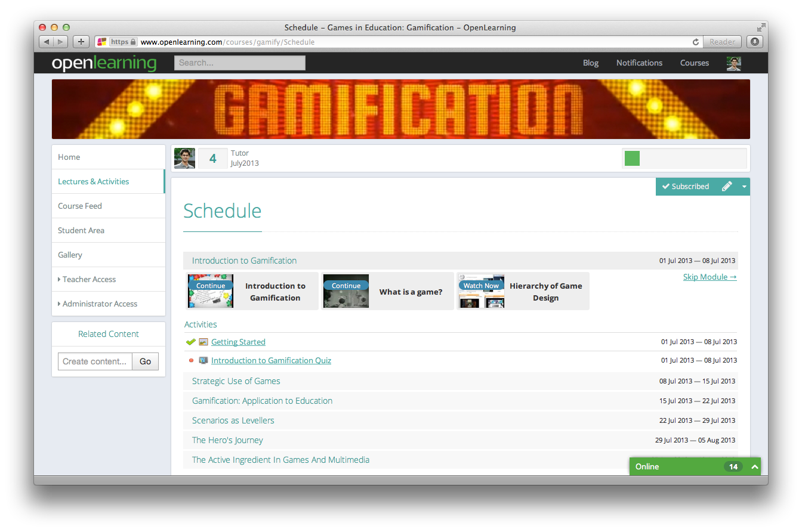Expand the Online chat panel chevron
Image resolution: width=802 pixels, height=532 pixels.
coord(755,467)
